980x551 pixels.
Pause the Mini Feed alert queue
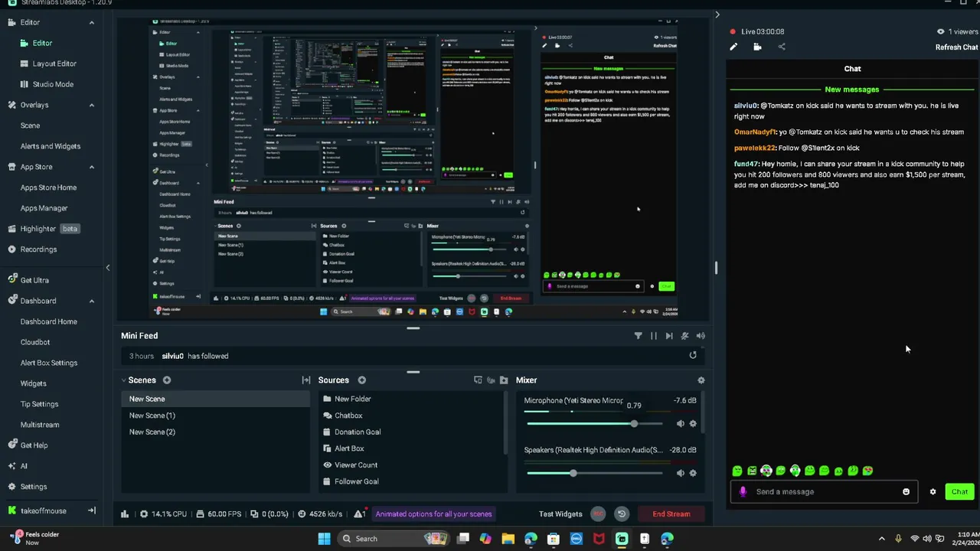[x=653, y=335]
